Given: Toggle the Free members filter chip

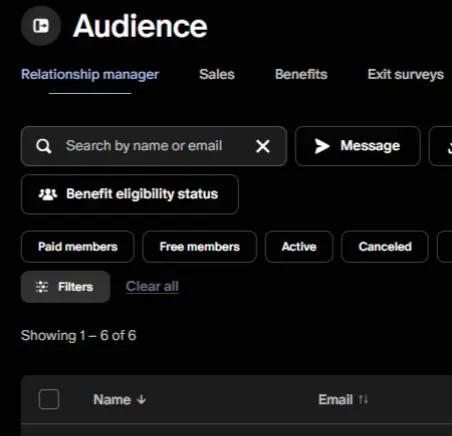Looking at the screenshot, I should pyautogui.click(x=200, y=247).
